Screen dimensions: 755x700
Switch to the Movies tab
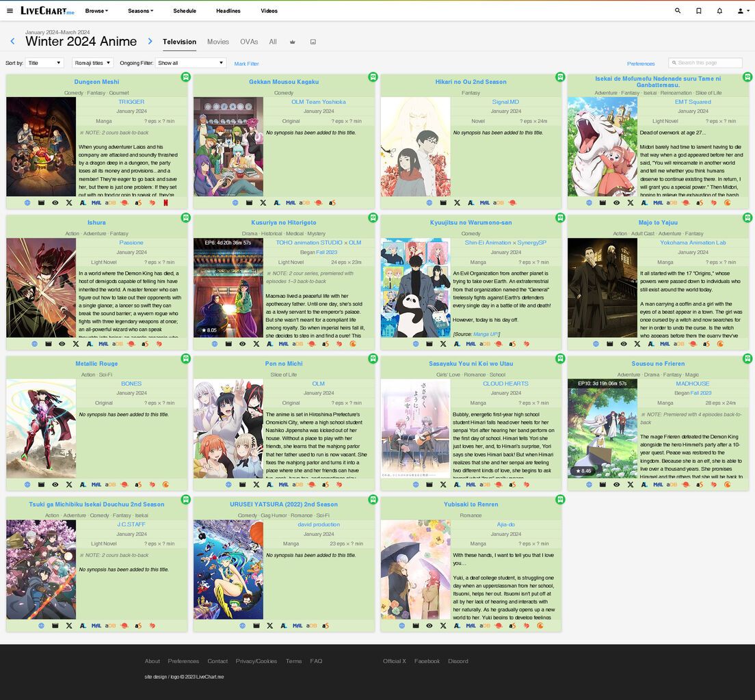point(217,42)
